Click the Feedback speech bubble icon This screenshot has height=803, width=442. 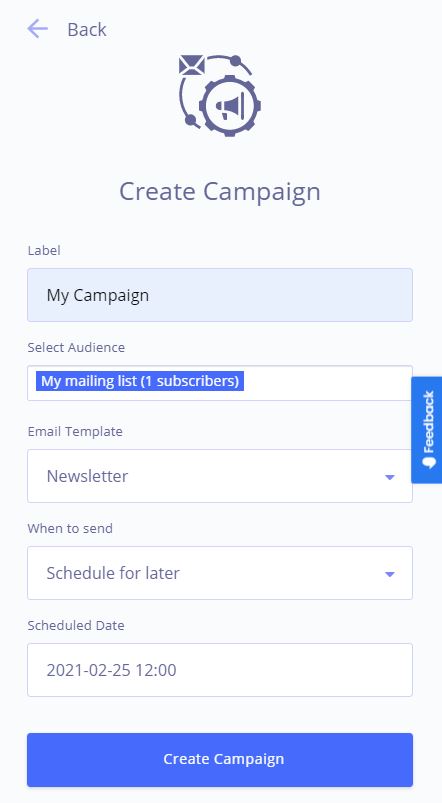click(429, 461)
